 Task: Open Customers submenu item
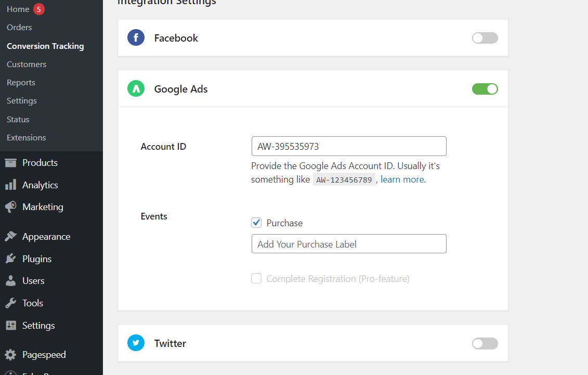coord(27,64)
